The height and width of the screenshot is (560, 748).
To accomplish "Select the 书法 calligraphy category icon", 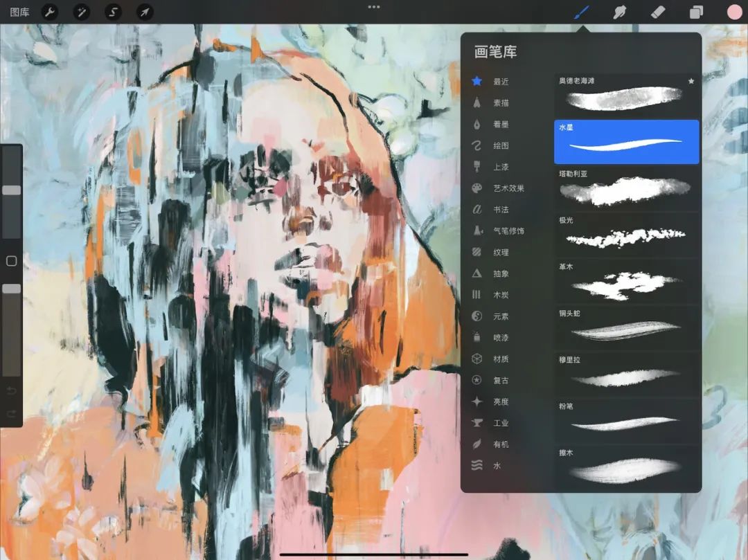I will [477, 209].
